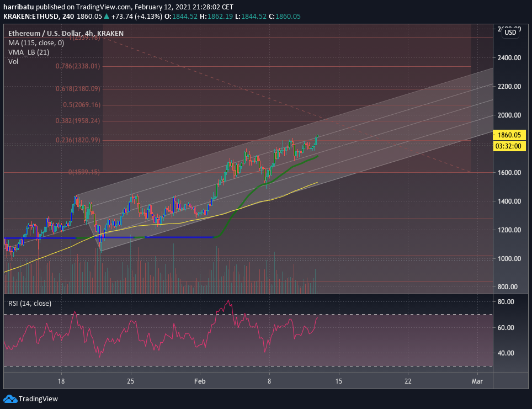
Task: Click the countdown timer 03:32:00
Action: coord(509,146)
